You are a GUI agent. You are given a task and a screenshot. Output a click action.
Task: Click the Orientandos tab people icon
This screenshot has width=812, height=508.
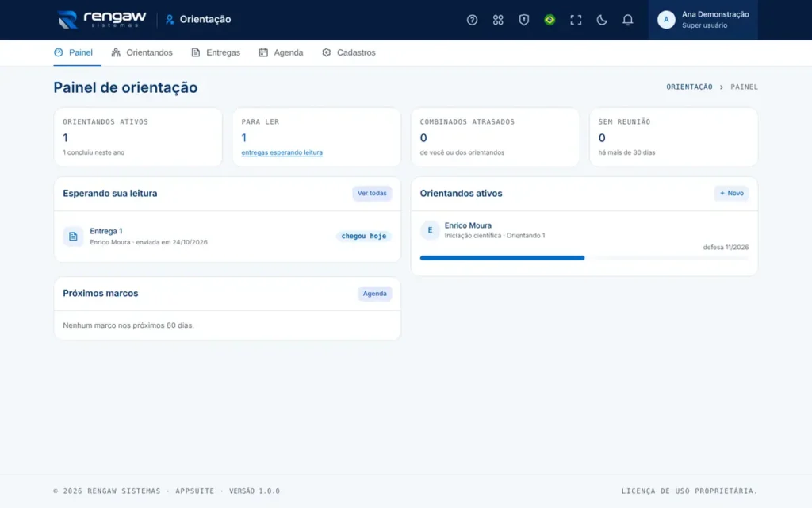point(116,52)
